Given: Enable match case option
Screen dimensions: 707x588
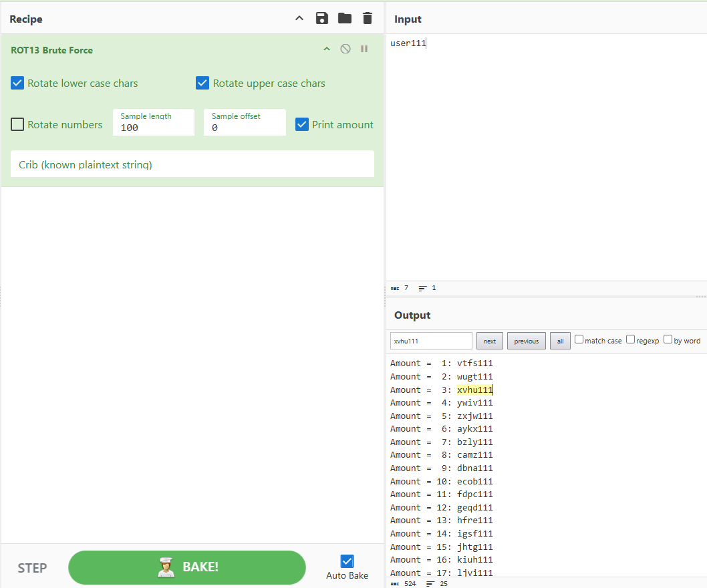Looking at the screenshot, I should tap(579, 339).
